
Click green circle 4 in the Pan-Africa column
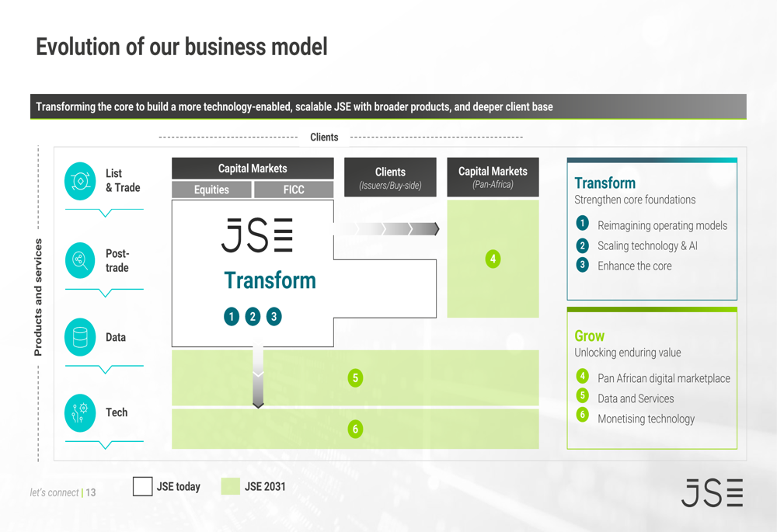[493, 259]
